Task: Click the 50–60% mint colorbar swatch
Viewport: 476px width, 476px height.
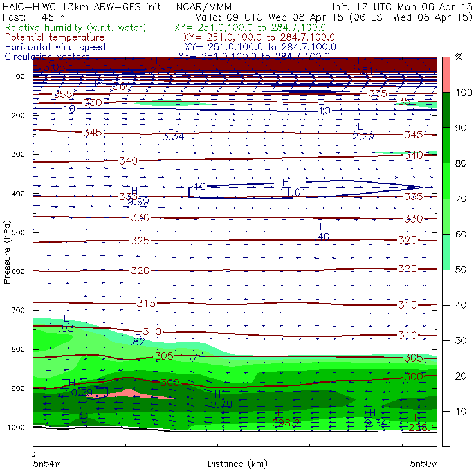Action: pos(446,252)
